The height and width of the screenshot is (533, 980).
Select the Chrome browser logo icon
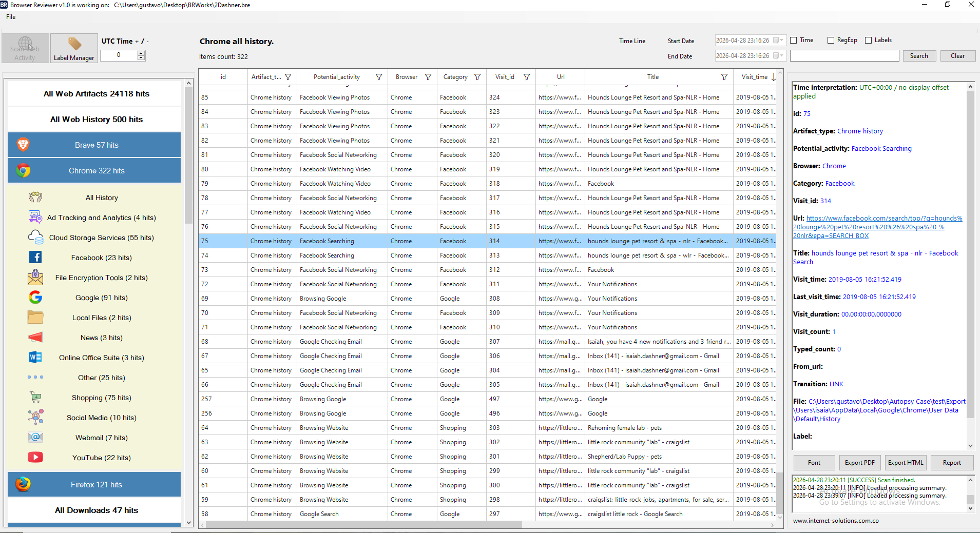(x=23, y=170)
